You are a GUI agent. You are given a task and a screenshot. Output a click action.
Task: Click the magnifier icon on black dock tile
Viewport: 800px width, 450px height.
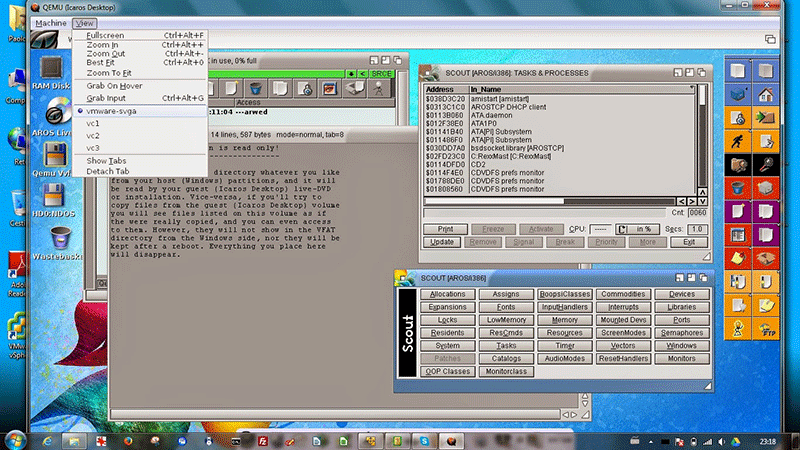[765, 165]
